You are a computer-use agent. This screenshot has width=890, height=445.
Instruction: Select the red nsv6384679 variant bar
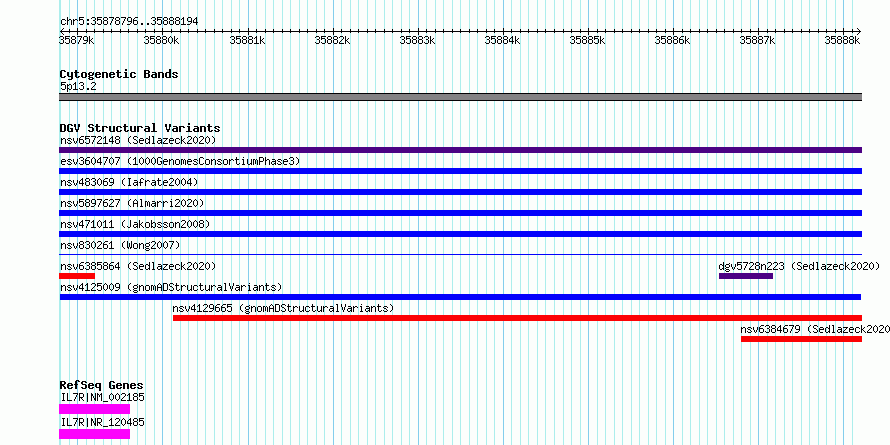point(801,339)
